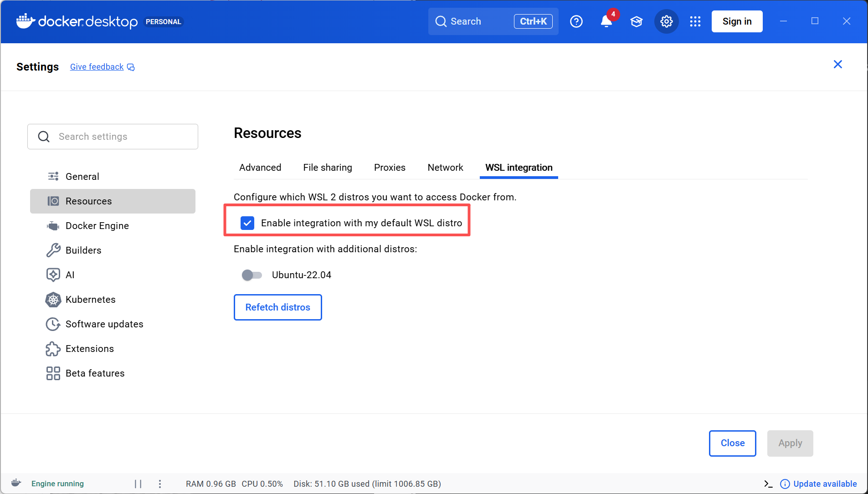Click the top Search box
The width and height of the screenshot is (868, 494).
[493, 21]
